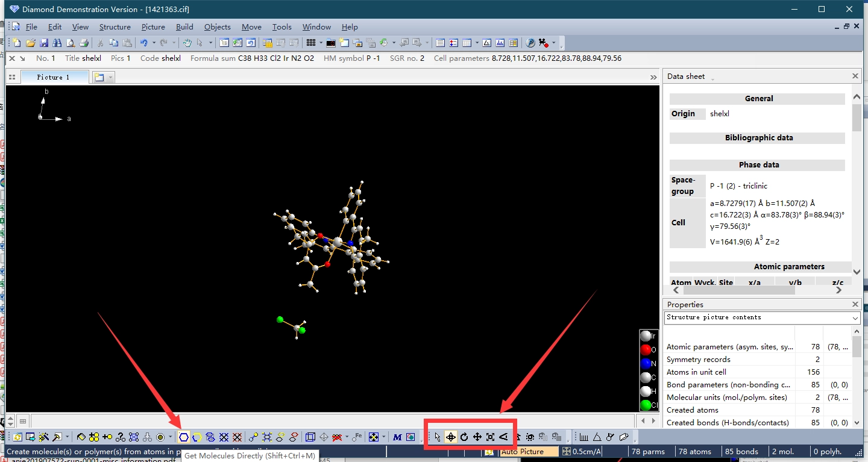Open the Build menu
The image size is (868, 462).
(184, 27)
